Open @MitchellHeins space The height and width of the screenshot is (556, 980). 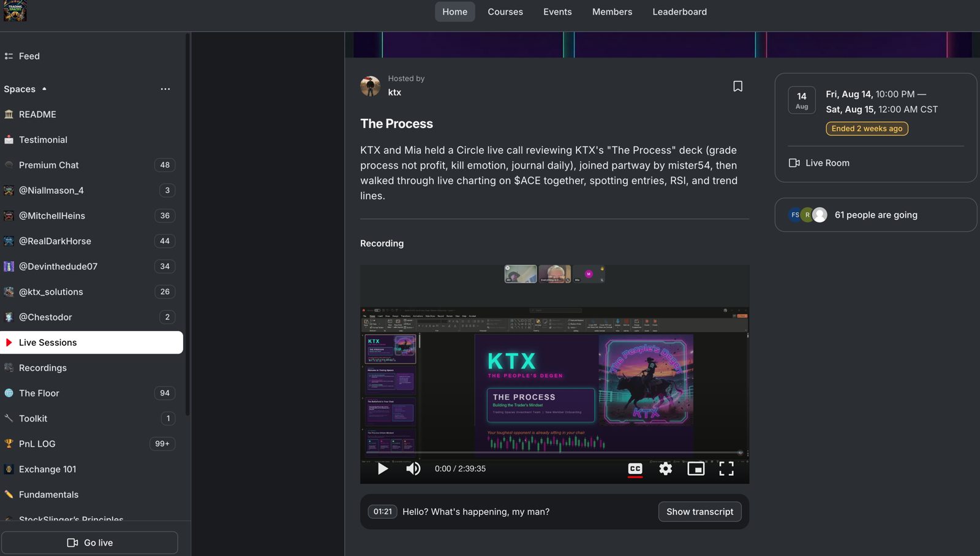(x=92, y=216)
